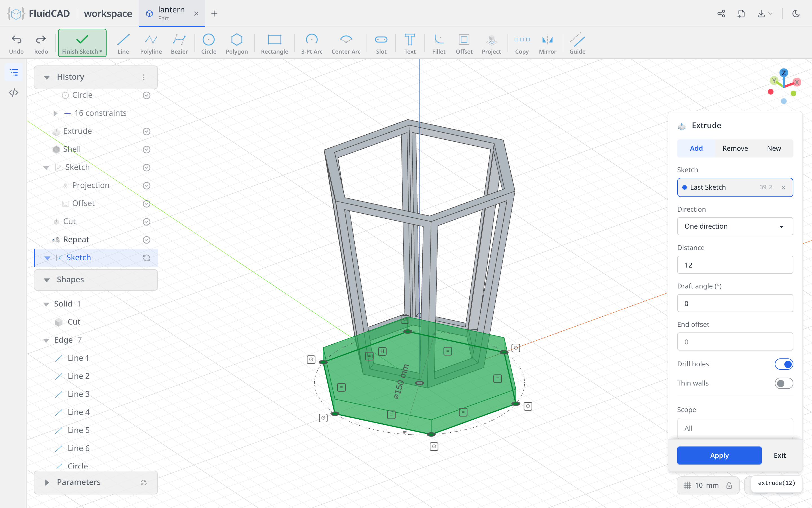
Task: Close the lantern tab
Action: tap(196, 14)
